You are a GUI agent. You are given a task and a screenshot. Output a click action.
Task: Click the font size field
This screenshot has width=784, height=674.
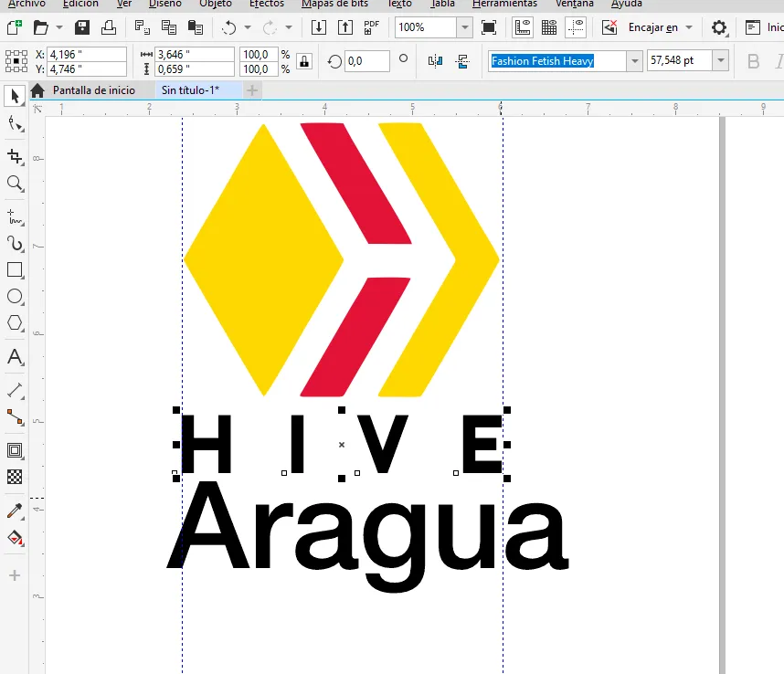click(x=680, y=60)
